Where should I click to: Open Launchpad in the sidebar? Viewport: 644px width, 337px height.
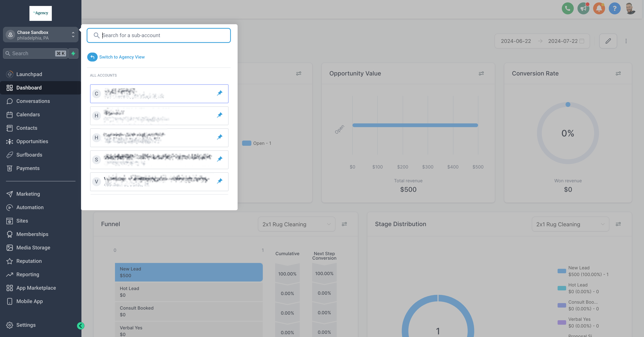(40, 74)
